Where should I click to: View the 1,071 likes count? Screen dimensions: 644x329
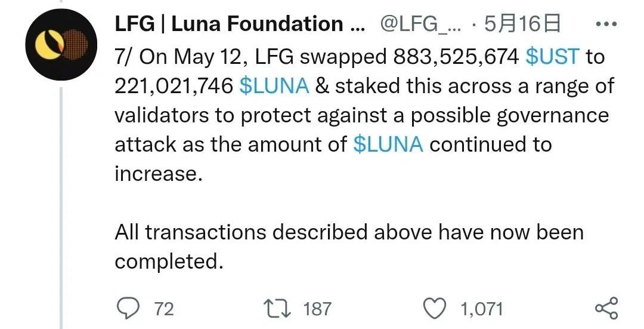click(x=482, y=309)
